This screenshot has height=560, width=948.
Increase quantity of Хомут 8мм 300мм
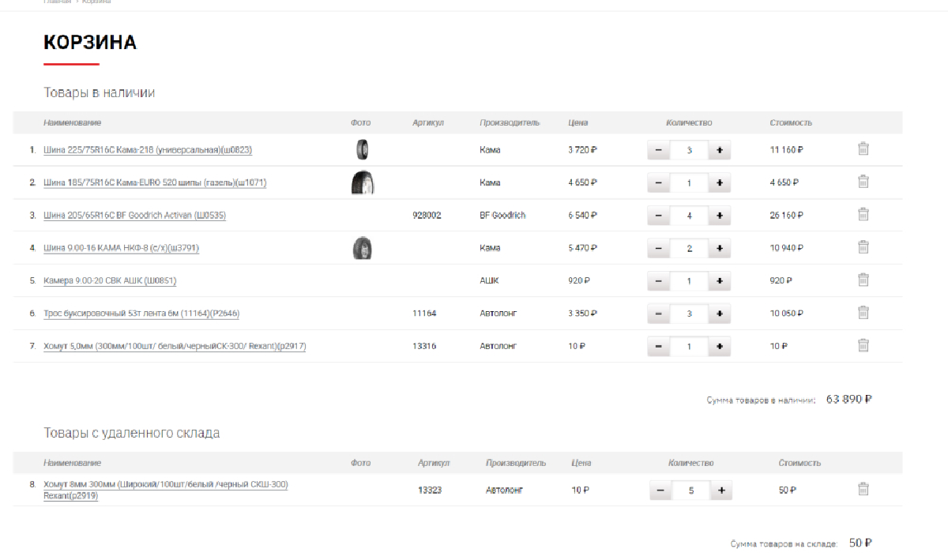click(721, 491)
